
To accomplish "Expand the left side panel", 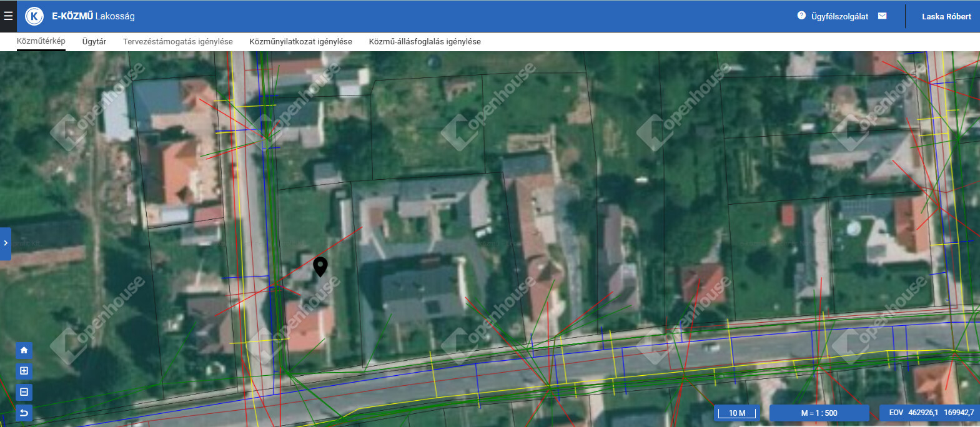I will [6, 243].
